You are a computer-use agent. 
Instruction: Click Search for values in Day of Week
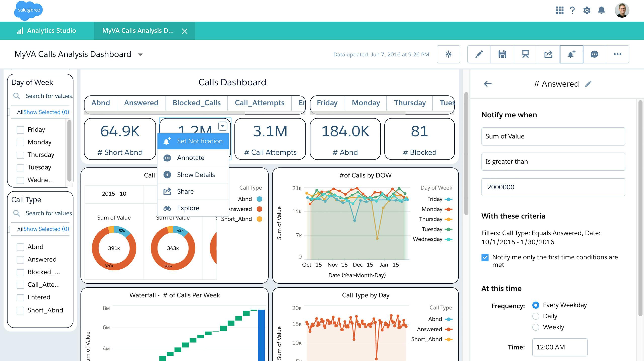click(49, 96)
